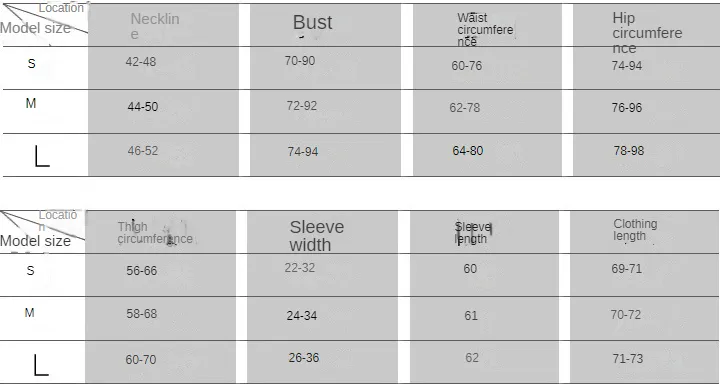
Task: Click the 62-78 waist value
Action: [464, 107]
